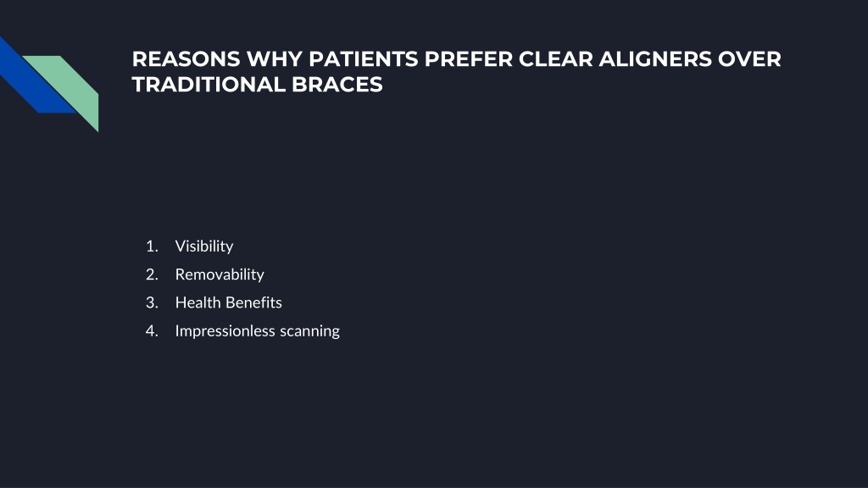The height and width of the screenshot is (488, 868).
Task: Click list number 1 beside Visibility
Action: [x=152, y=247]
